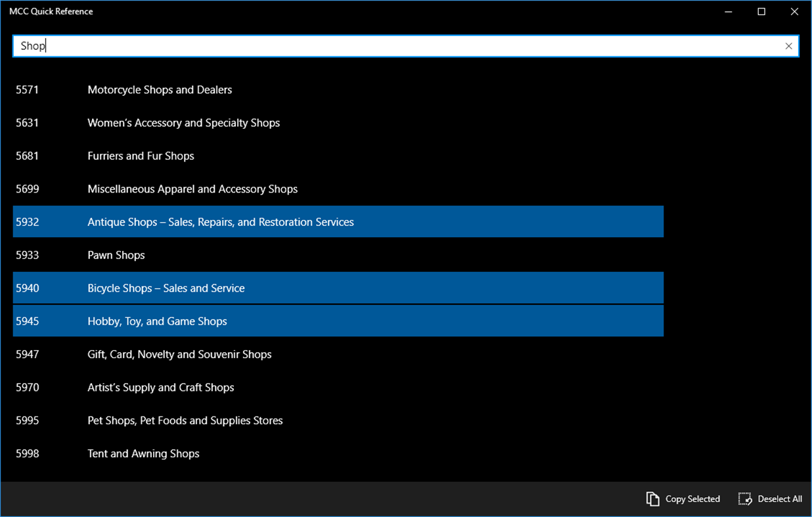The width and height of the screenshot is (812, 517).
Task: Select row 5681 Furriers and Fur Shops
Action: [263, 156]
